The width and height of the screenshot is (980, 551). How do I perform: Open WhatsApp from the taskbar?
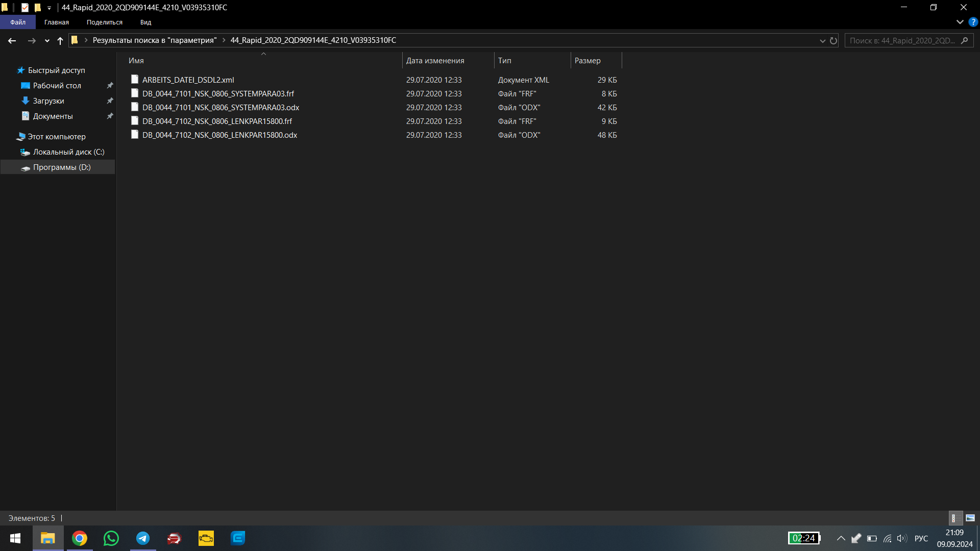[111, 538]
